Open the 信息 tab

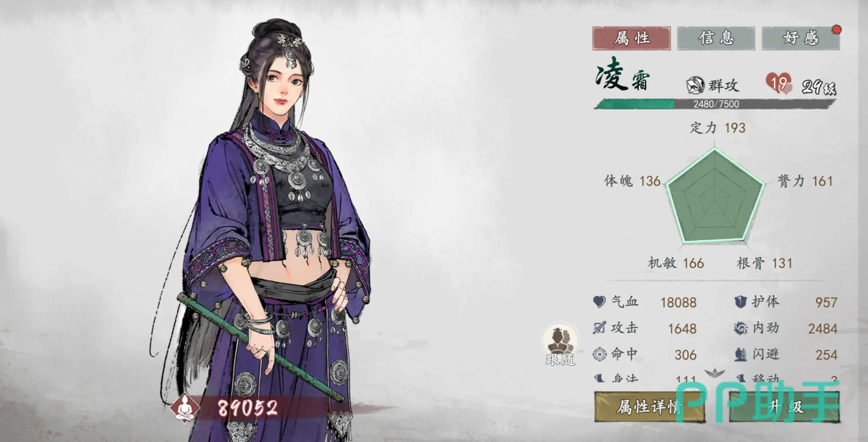[x=716, y=38]
